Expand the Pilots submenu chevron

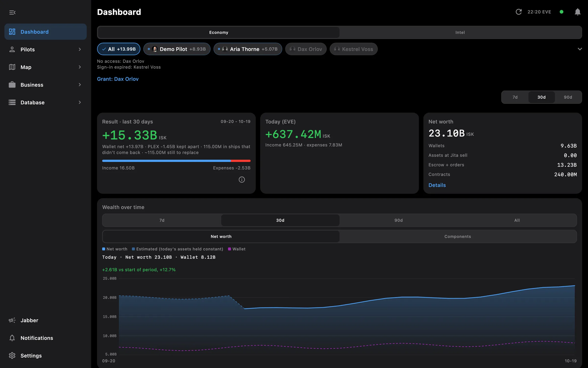tap(80, 49)
